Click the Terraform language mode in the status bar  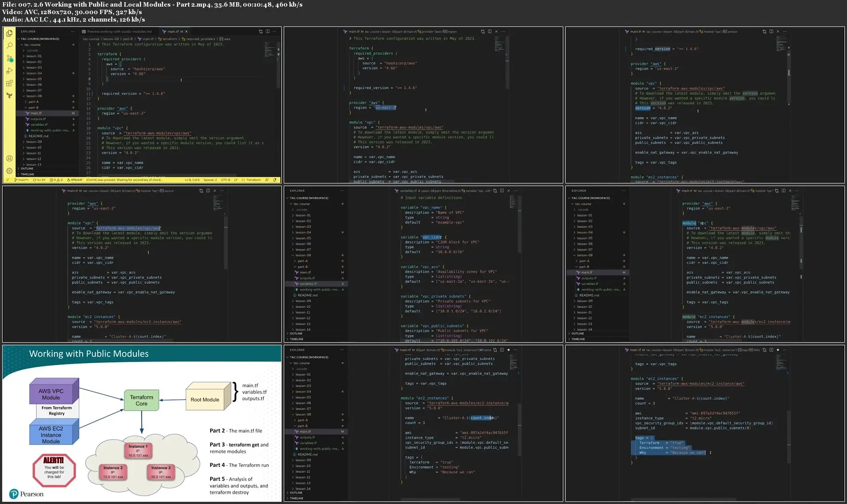(253, 180)
